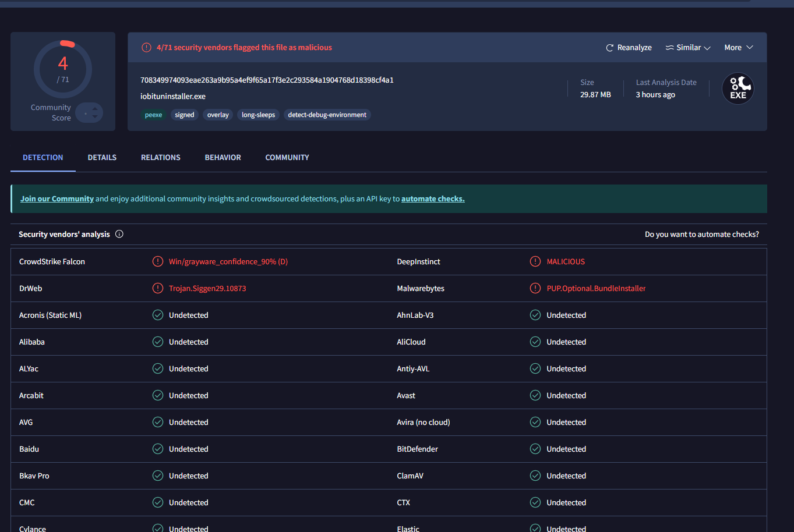
Task: Click the check icon in the Arcabit row
Action: pos(158,395)
